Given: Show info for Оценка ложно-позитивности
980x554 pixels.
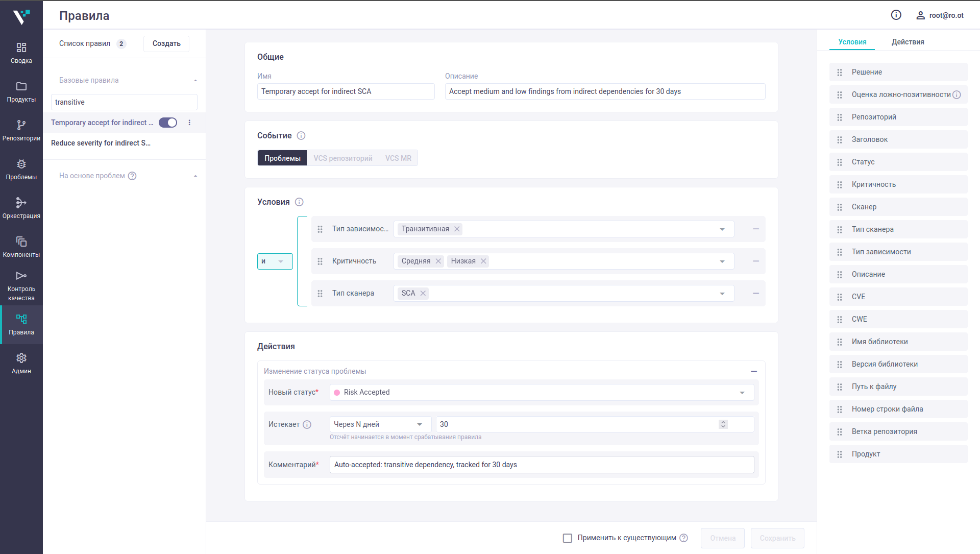Looking at the screenshot, I should click(x=957, y=94).
